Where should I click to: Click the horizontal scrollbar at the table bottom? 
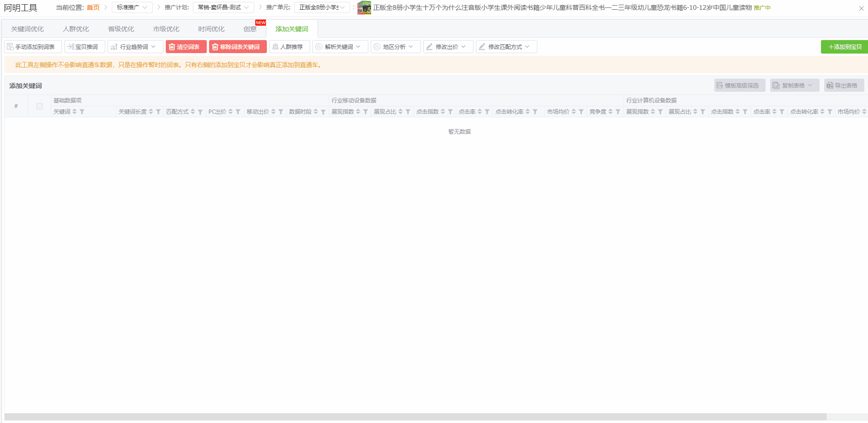(x=415, y=416)
